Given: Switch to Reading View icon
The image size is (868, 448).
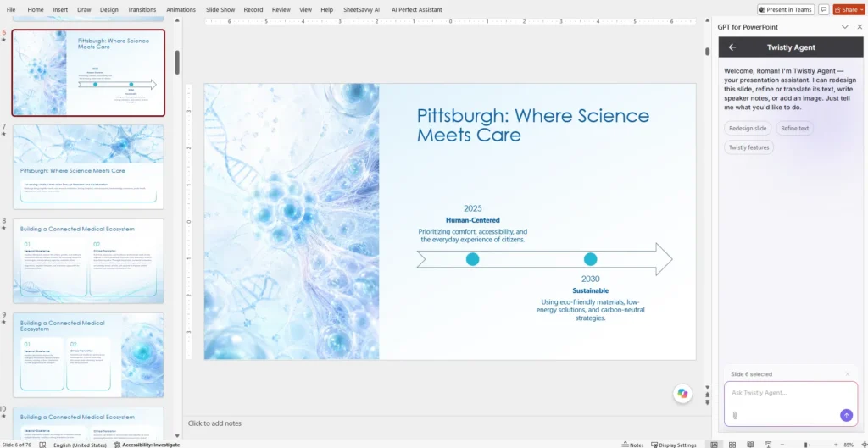Looking at the screenshot, I should [x=750, y=445].
